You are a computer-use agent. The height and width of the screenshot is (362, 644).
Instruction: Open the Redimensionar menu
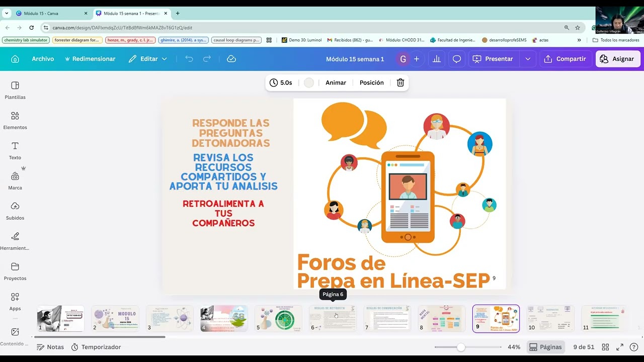point(90,59)
